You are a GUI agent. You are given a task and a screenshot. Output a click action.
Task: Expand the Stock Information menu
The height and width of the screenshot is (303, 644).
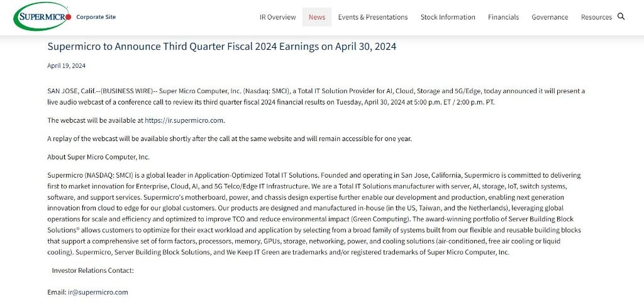click(x=448, y=17)
